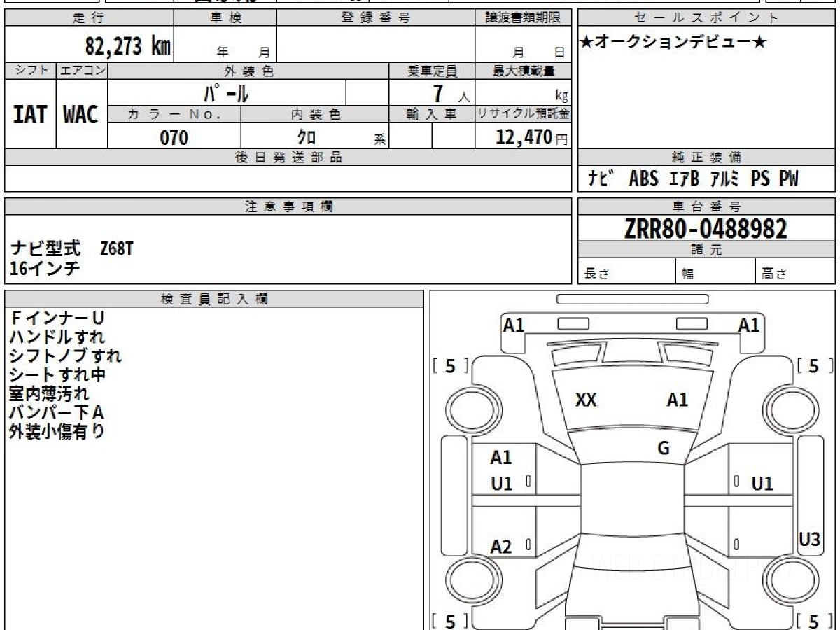Click the 最大積載量 header
840x630 pixels.
click(x=524, y=71)
